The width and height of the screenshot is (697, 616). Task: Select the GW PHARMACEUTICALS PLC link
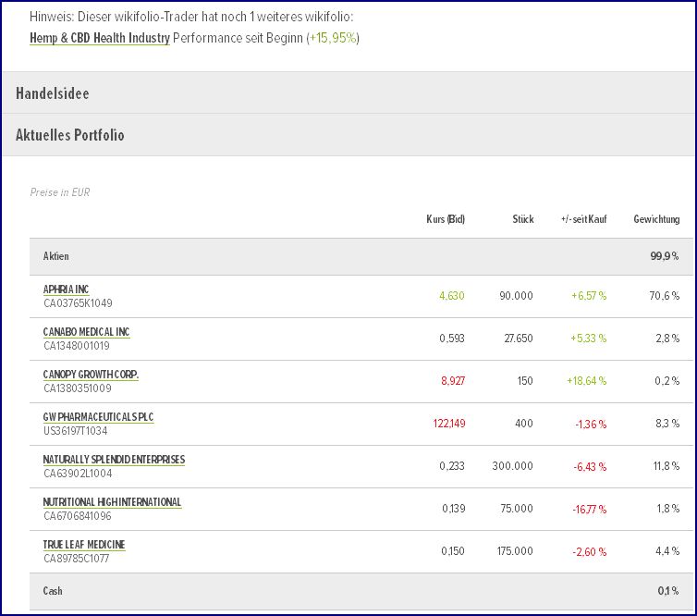[98, 417]
